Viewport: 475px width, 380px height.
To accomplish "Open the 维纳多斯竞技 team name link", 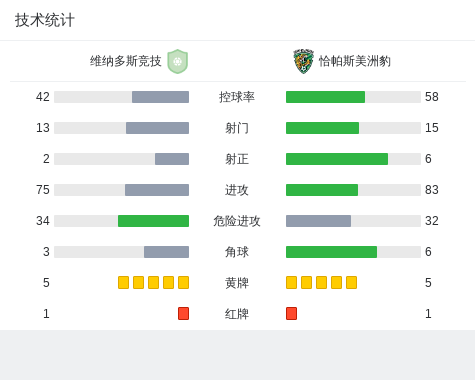I will coord(126,61).
